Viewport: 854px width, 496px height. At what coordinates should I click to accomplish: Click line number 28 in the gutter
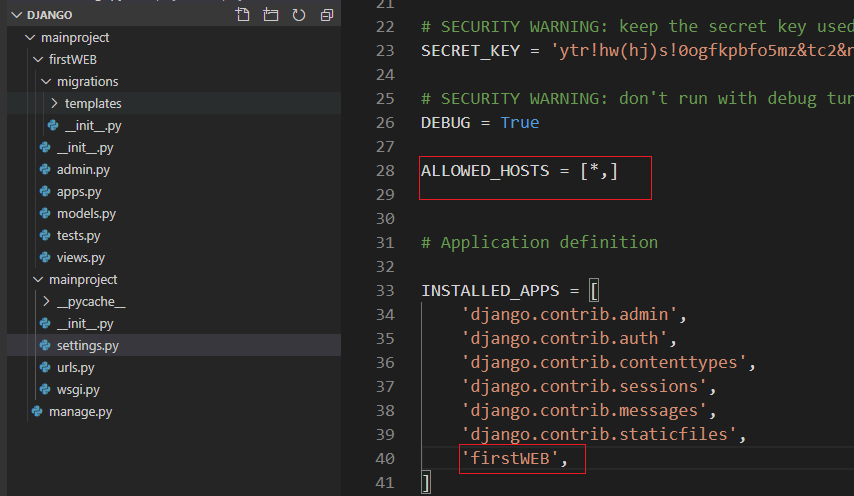click(385, 171)
